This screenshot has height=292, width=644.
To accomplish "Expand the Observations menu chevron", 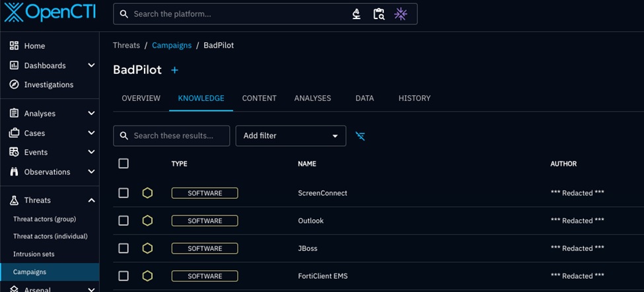I will pos(91,172).
